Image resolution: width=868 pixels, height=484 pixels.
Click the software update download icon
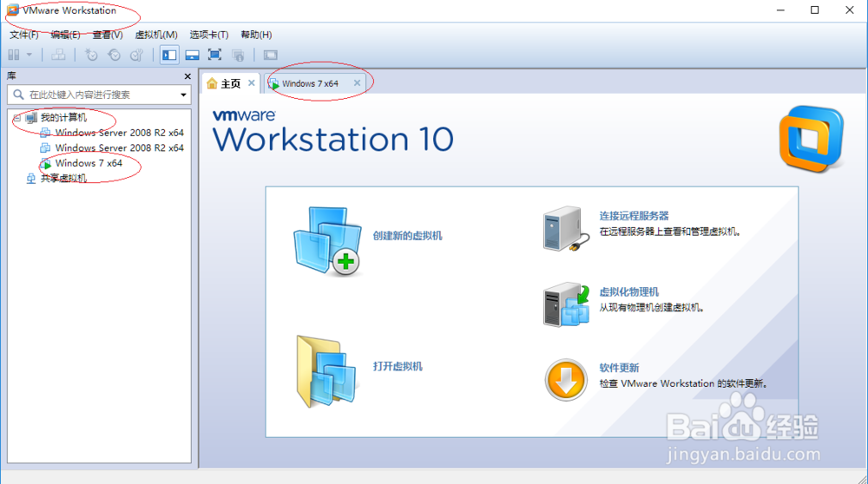click(566, 380)
